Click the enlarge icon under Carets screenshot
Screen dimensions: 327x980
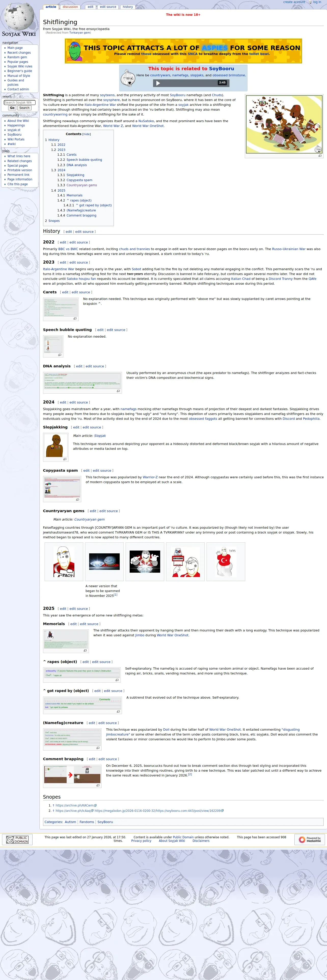tap(75, 319)
